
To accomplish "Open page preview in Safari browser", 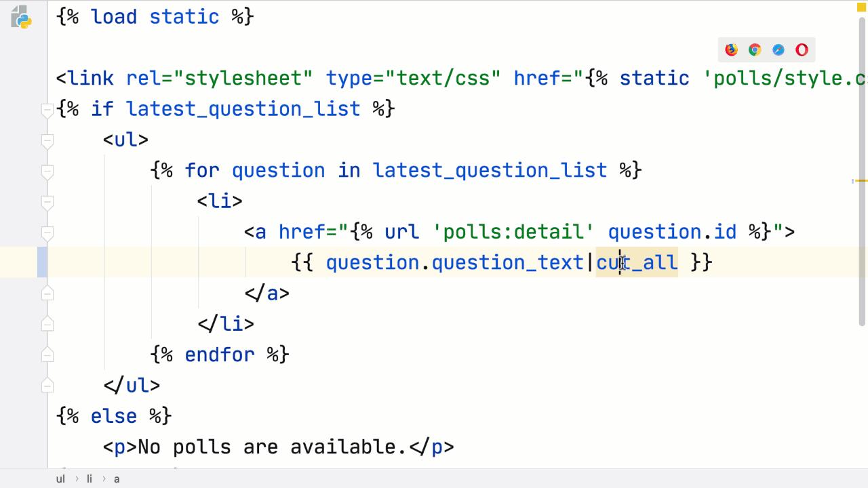I will 778,49.
